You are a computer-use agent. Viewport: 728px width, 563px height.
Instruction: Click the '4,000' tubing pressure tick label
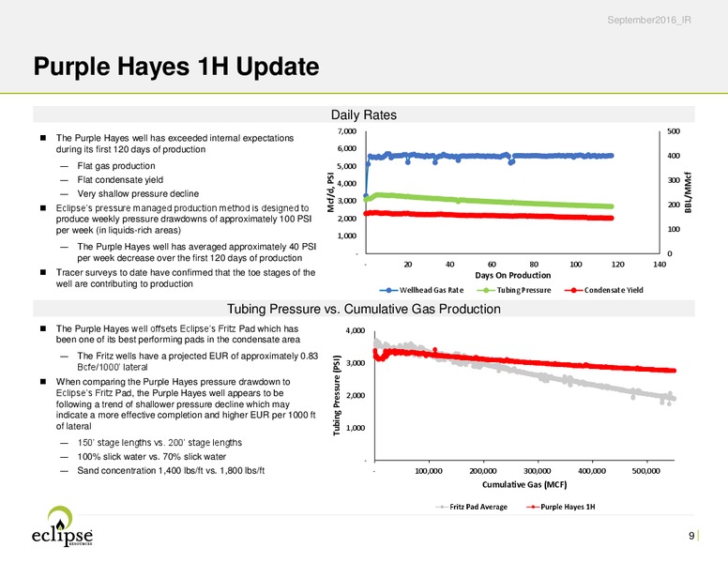click(356, 330)
